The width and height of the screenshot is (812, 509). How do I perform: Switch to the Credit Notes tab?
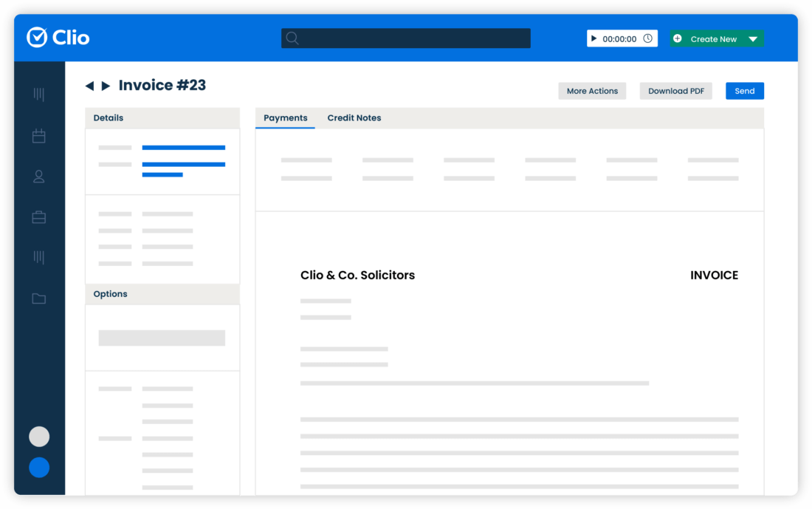[354, 117]
